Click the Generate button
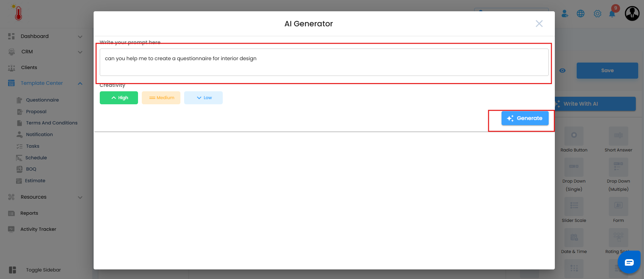Viewport: 644px width, 279px height. pyautogui.click(x=525, y=118)
